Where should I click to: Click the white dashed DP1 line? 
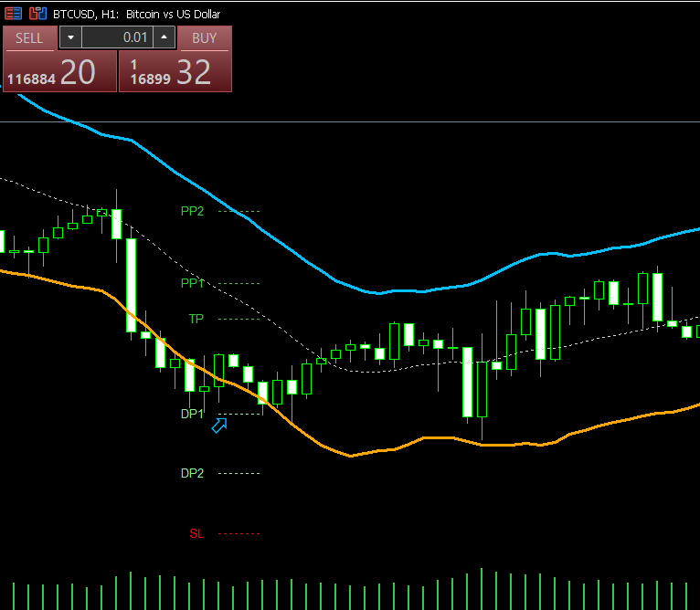point(239,414)
